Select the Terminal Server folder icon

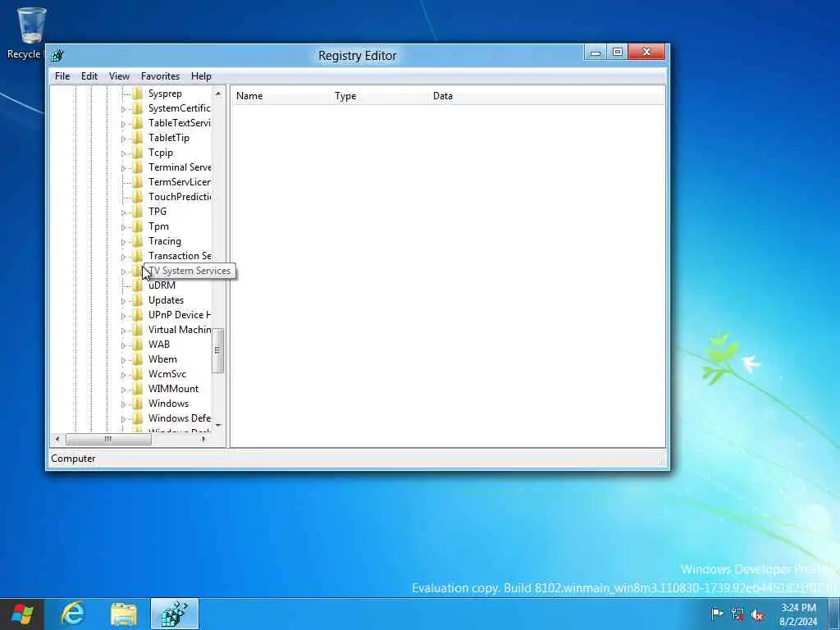click(138, 167)
